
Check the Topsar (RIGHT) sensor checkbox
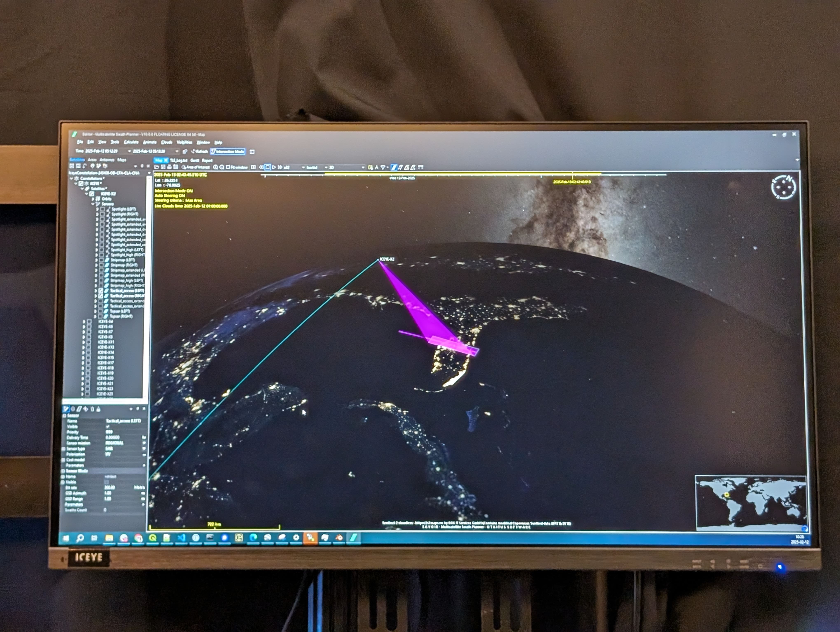point(101,316)
